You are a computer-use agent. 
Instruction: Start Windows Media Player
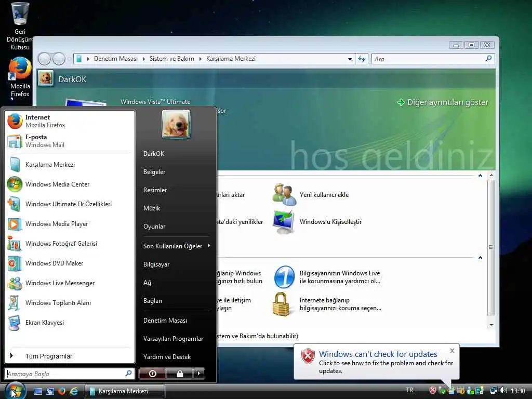(70, 224)
